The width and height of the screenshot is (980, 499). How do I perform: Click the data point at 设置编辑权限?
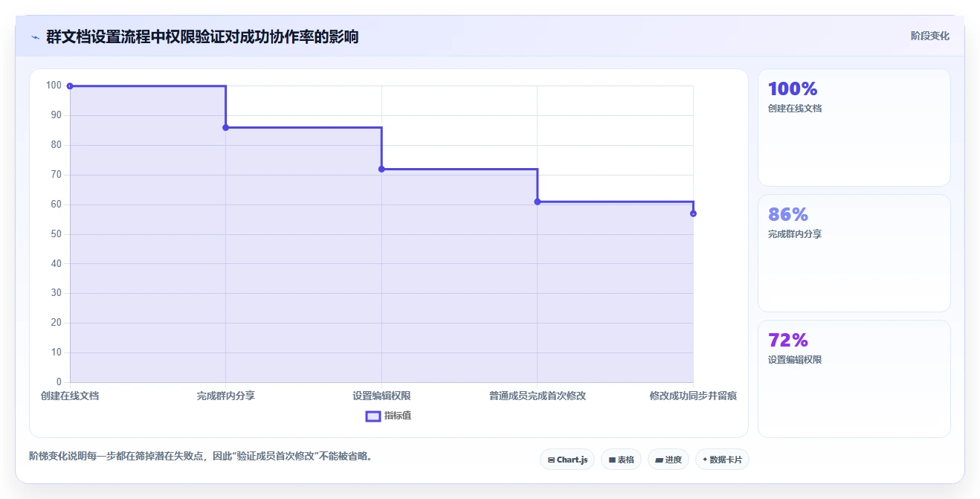click(381, 170)
